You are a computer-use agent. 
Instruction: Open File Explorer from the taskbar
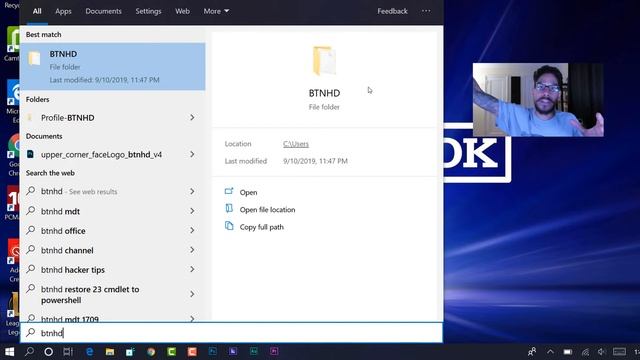[110, 351]
